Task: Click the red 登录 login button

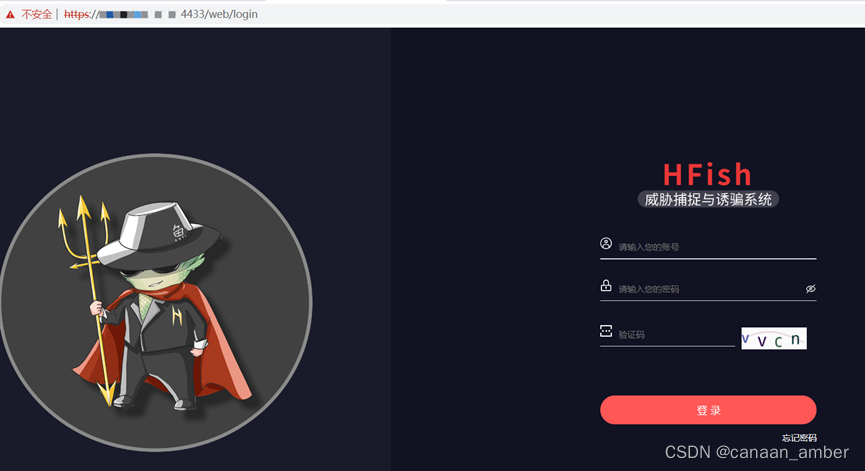Action: [708, 410]
